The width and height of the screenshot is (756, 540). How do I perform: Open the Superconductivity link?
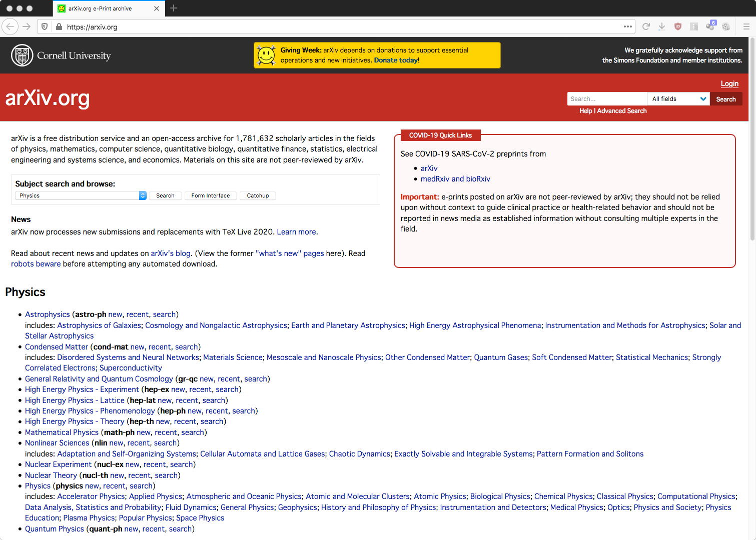(x=131, y=368)
